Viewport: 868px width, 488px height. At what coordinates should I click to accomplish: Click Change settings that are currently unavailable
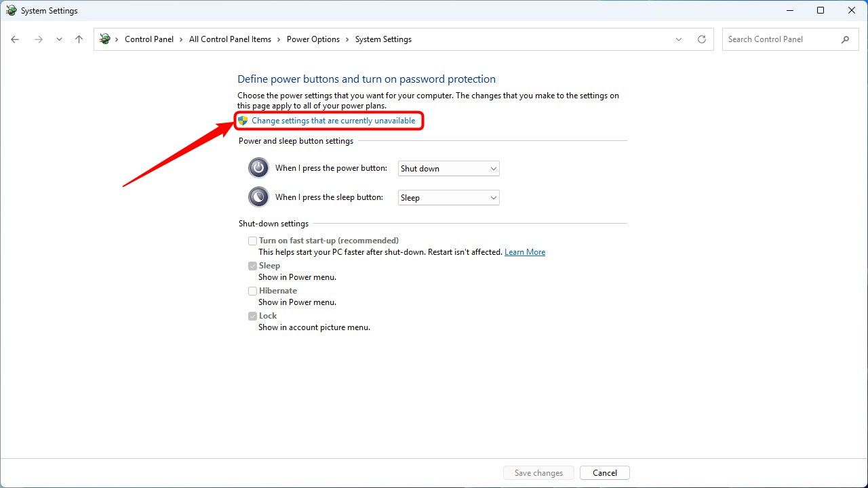[x=333, y=121]
